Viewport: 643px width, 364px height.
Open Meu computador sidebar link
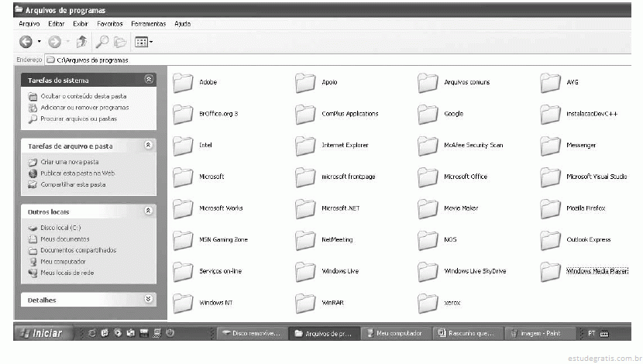point(63,262)
